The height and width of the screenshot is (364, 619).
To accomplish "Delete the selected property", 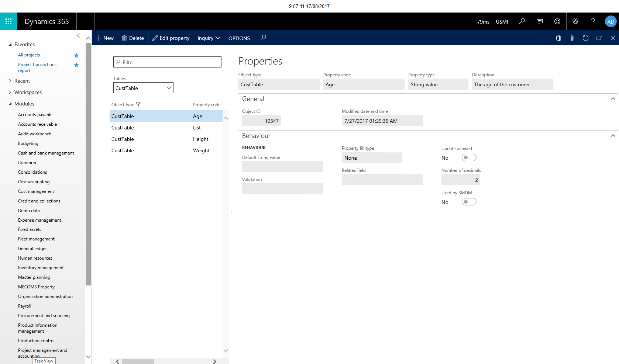I will 133,38.
